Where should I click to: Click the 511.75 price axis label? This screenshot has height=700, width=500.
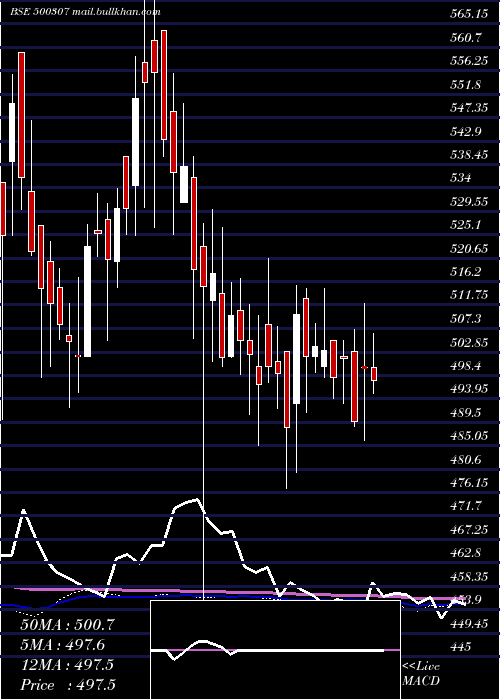pyautogui.click(x=468, y=296)
